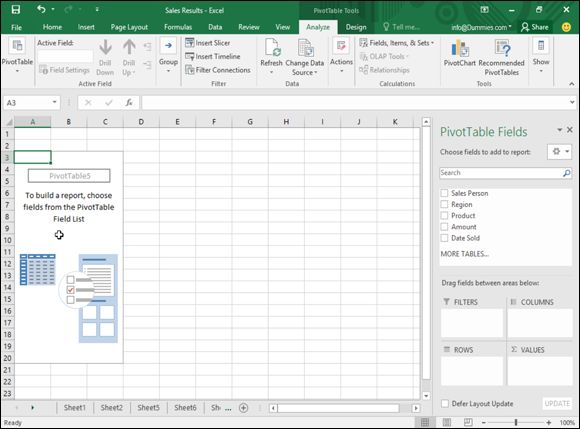This screenshot has width=580, height=429.
Task: Switch to Page Break Preview
Action: pos(468,422)
